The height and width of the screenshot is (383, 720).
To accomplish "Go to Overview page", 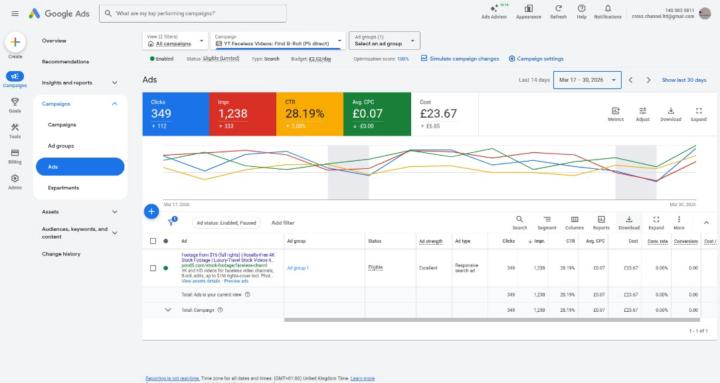I will coord(54,41).
